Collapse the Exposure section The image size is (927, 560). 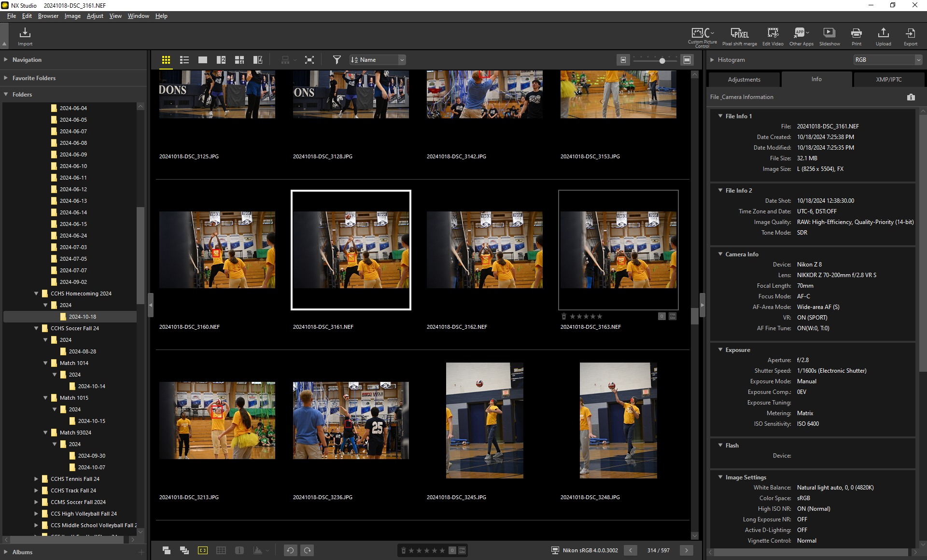(720, 350)
